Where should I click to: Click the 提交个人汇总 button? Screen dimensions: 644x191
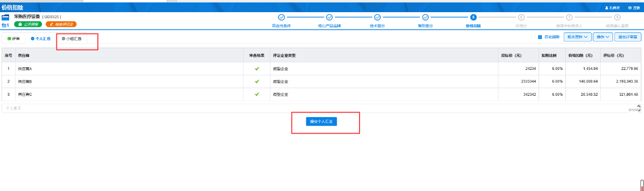click(322, 122)
